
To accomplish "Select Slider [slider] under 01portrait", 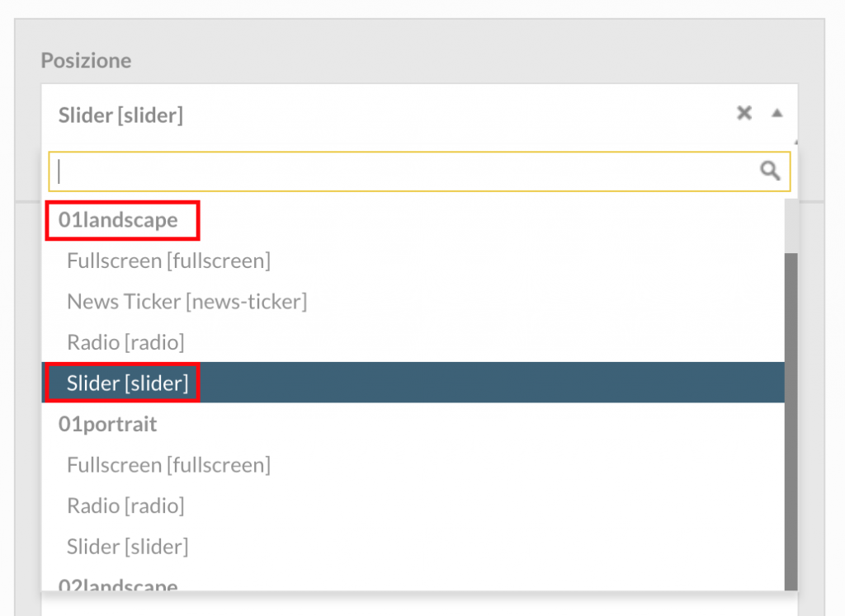I will click(x=128, y=547).
